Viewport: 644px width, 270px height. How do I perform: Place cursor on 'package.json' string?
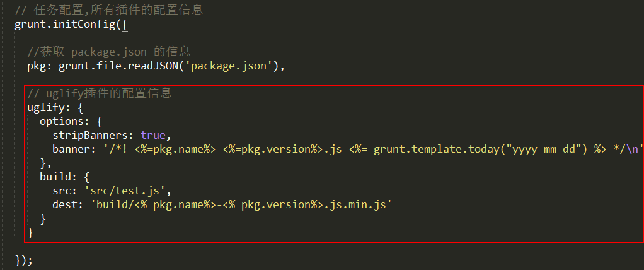(x=229, y=66)
